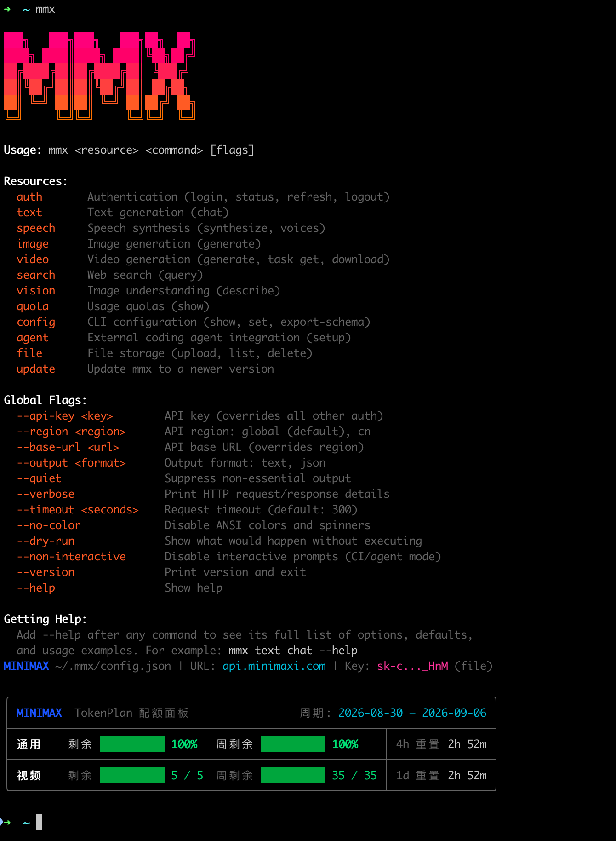Click 'TokenPlan 配额面板' title
Screen dimensions: 616x841
[x=131, y=713]
